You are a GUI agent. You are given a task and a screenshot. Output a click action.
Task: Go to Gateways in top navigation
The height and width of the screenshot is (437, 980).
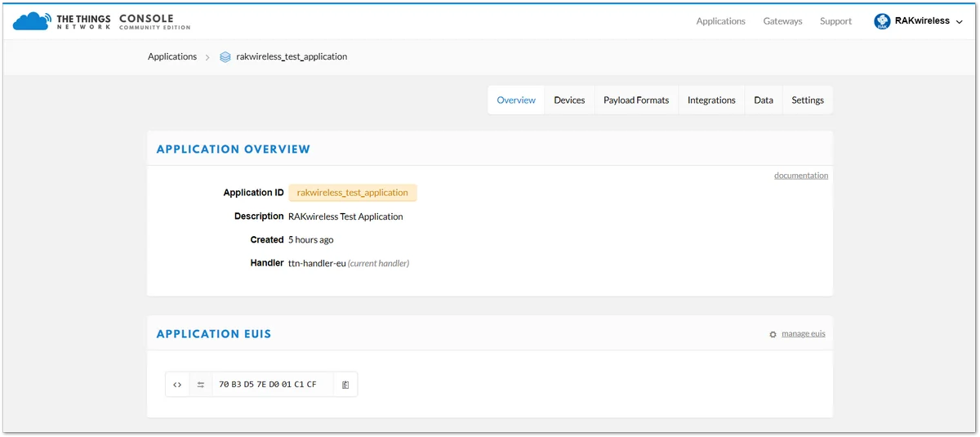coord(783,21)
